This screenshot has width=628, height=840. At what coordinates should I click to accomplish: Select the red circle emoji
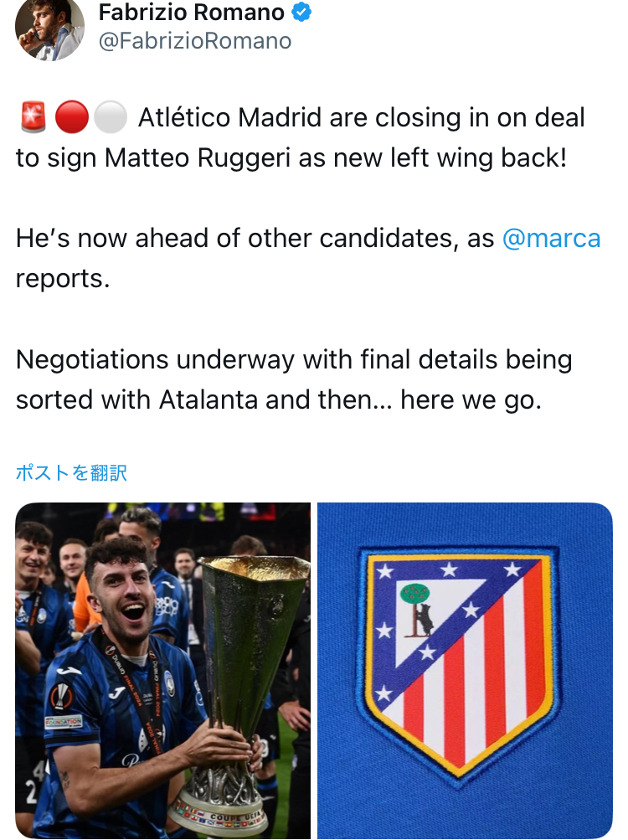(x=72, y=116)
